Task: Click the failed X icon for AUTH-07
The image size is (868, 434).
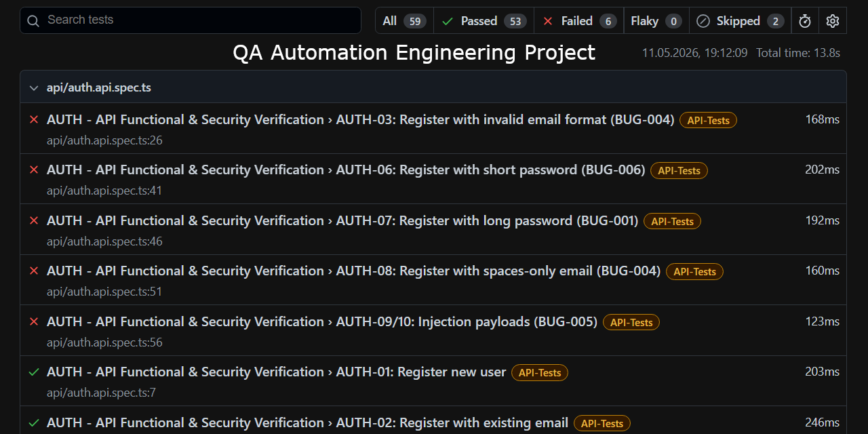Action: click(x=34, y=221)
